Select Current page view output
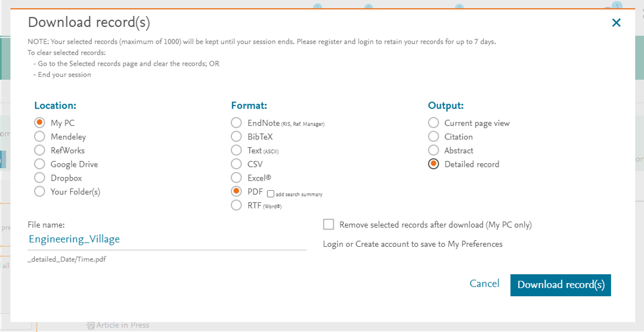Viewport: 644px width, 332px height. pos(434,123)
